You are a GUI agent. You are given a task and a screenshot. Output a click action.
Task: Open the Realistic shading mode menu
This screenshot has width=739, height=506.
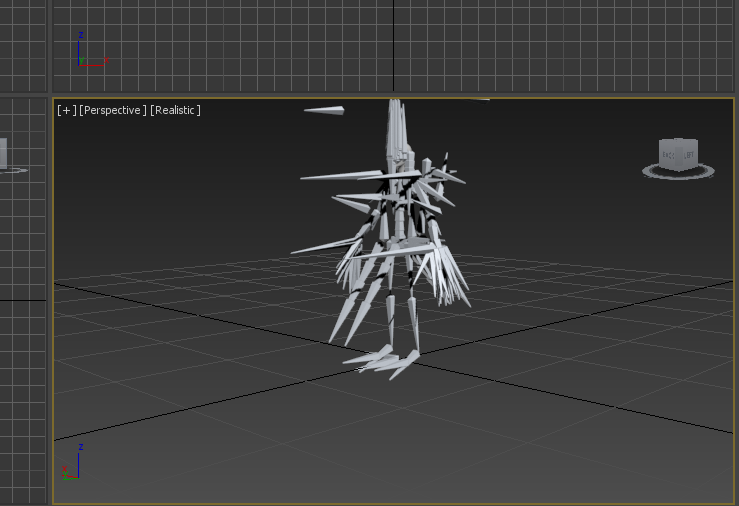[x=175, y=110]
